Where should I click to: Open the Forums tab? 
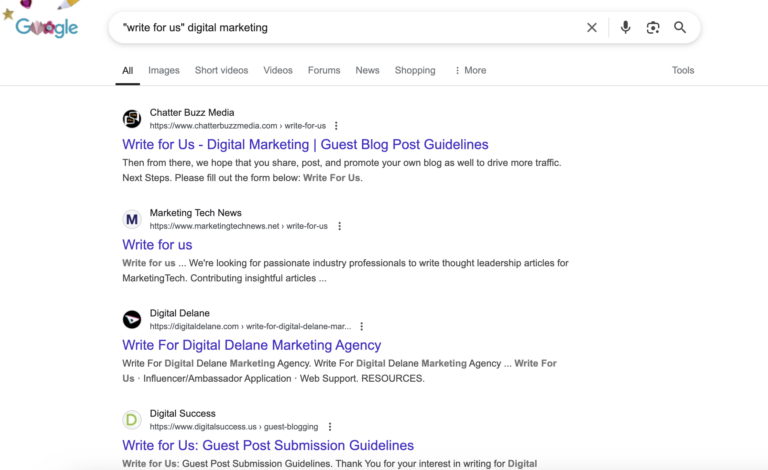point(324,70)
